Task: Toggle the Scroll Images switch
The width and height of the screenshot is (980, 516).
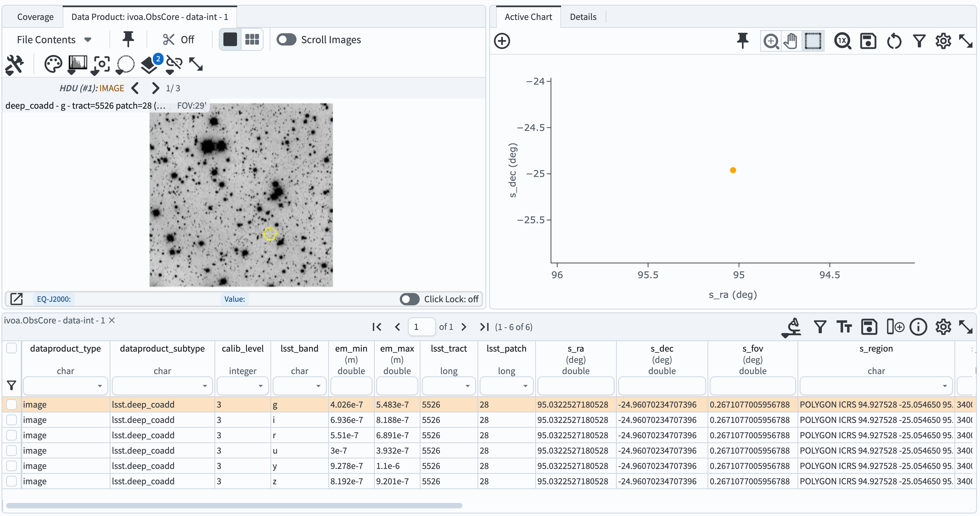Action: tap(286, 40)
